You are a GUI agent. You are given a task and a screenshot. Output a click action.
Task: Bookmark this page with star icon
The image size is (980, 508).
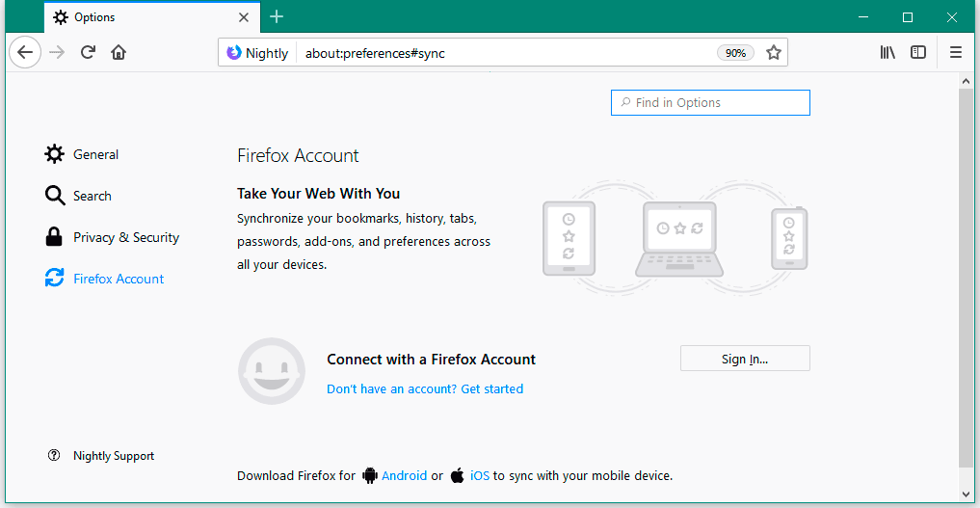pos(773,53)
